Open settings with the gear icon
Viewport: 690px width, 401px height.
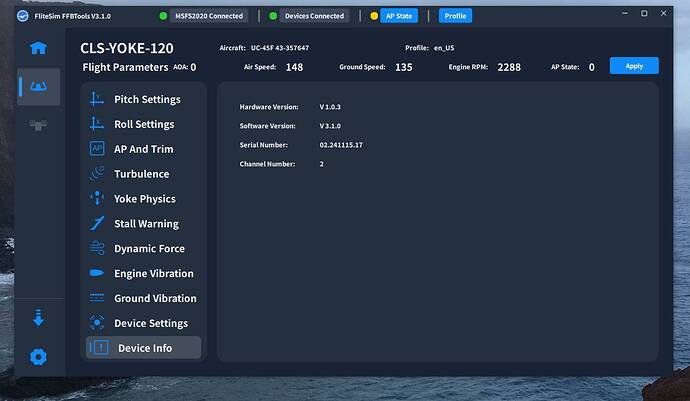tap(38, 356)
